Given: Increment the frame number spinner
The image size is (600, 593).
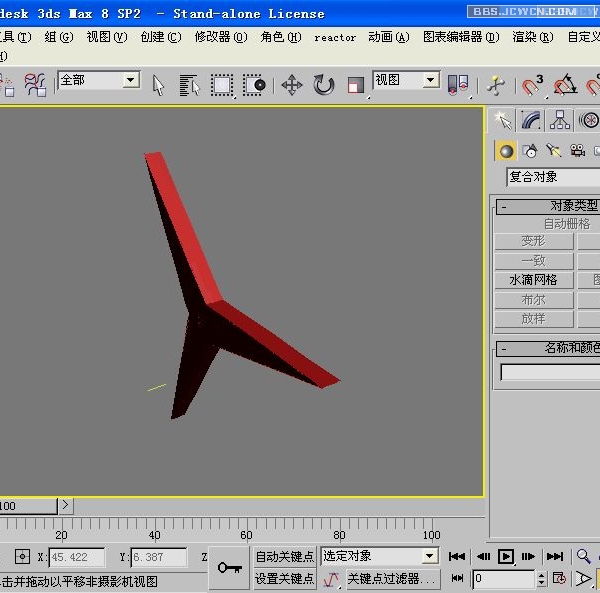Looking at the screenshot, I should pos(541,575).
